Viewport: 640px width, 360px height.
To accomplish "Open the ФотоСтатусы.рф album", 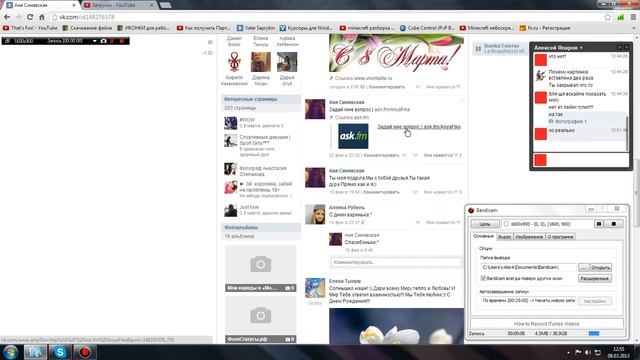I will (x=260, y=319).
